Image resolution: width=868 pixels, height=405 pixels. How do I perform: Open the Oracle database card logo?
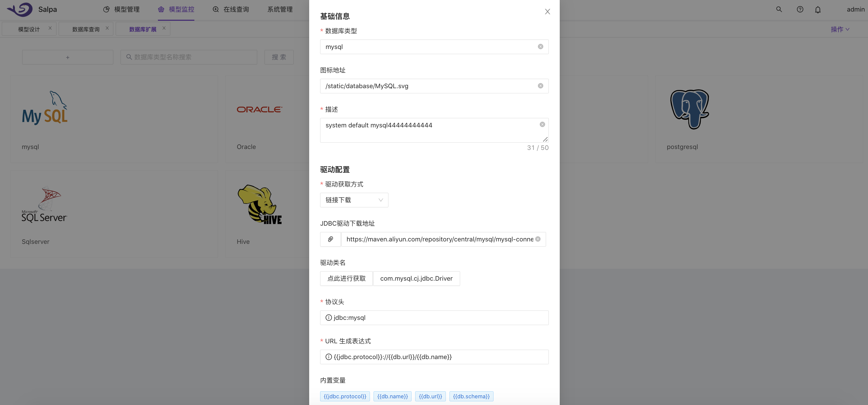pos(259,109)
